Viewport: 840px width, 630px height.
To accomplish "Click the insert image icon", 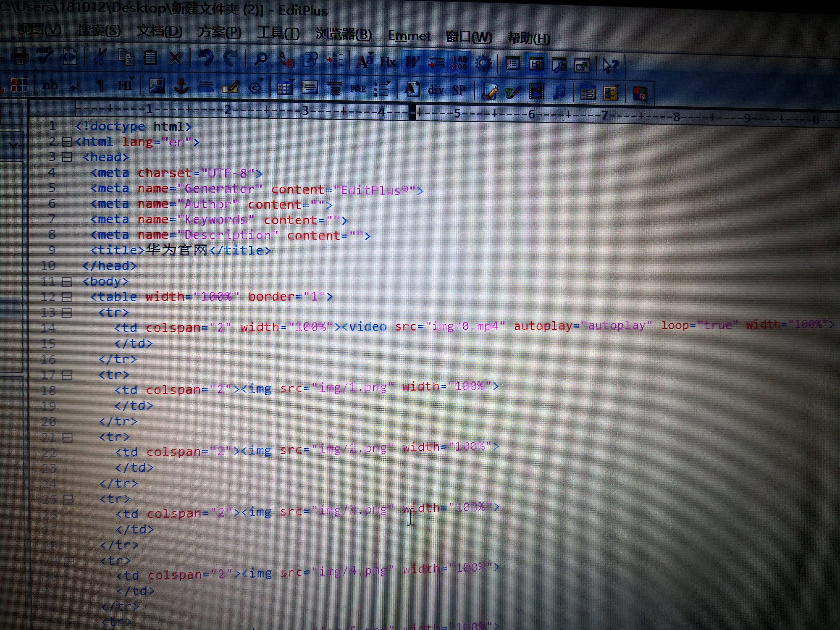I will [157, 86].
